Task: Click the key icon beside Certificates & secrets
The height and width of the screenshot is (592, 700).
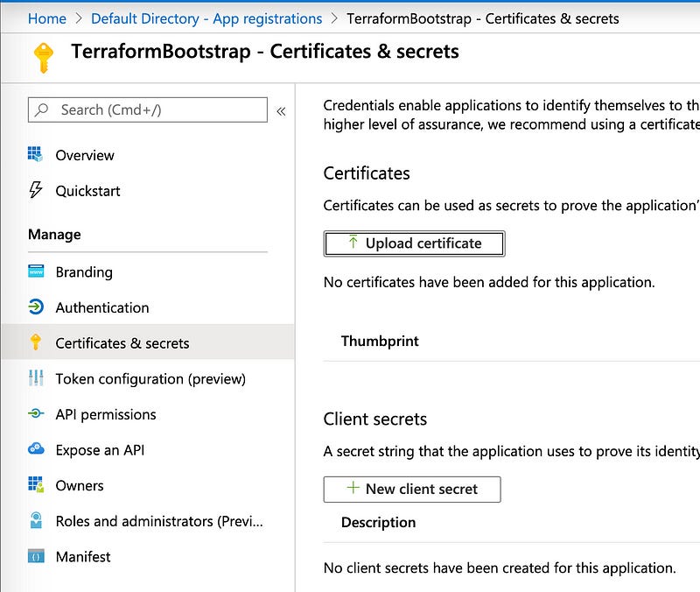Action: [36, 342]
